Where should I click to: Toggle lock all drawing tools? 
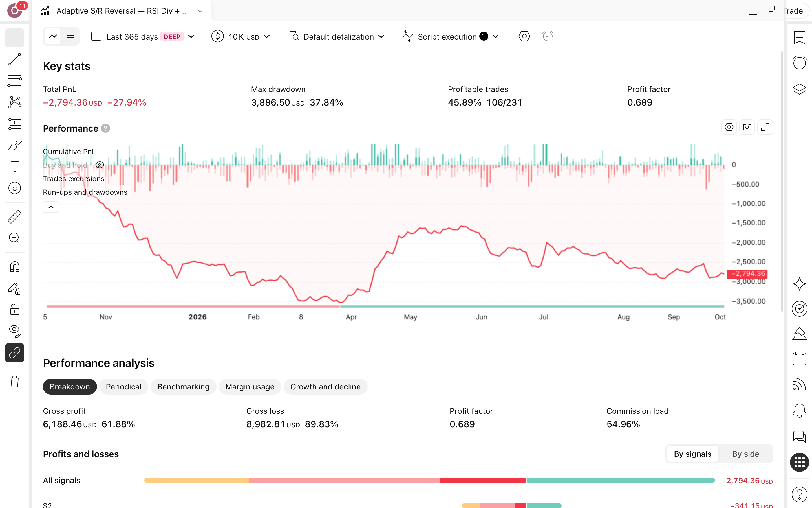tap(14, 309)
